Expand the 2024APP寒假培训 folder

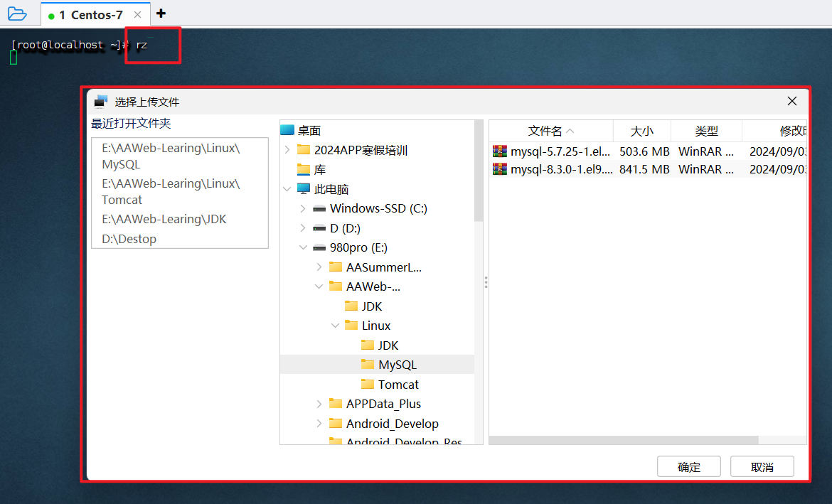pyautogui.click(x=287, y=150)
